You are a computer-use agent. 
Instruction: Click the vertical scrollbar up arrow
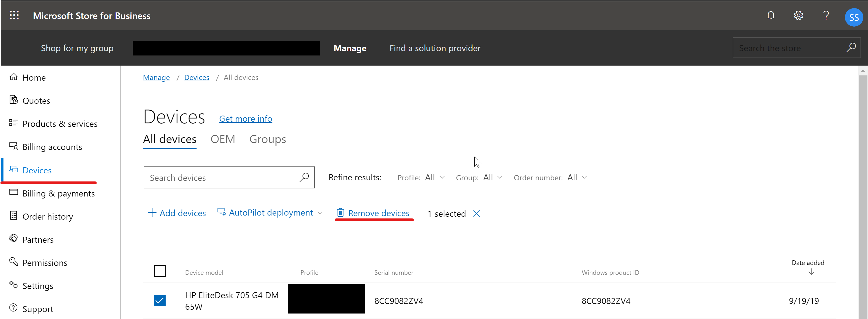[863, 71]
